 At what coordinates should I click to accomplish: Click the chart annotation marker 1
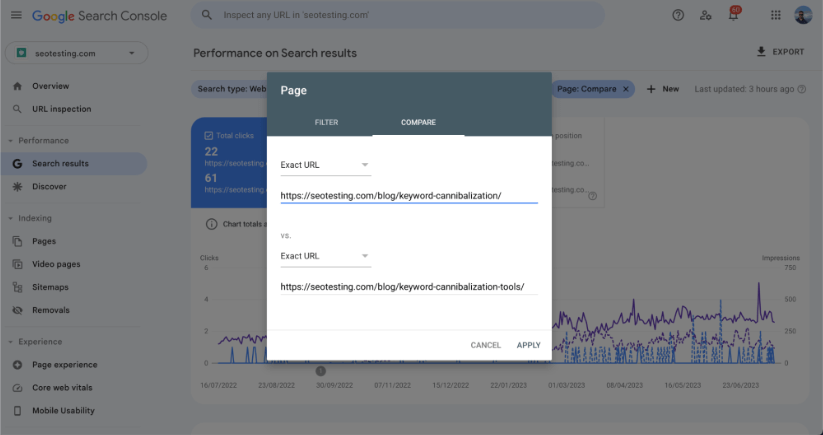point(321,371)
